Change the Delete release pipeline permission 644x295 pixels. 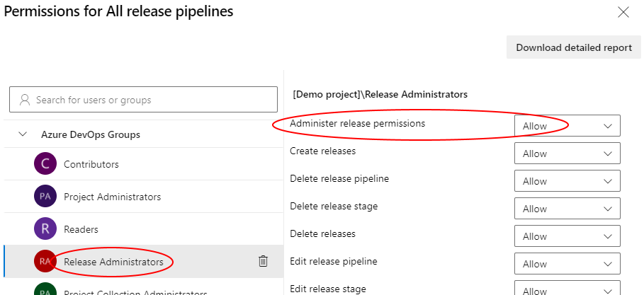567,181
